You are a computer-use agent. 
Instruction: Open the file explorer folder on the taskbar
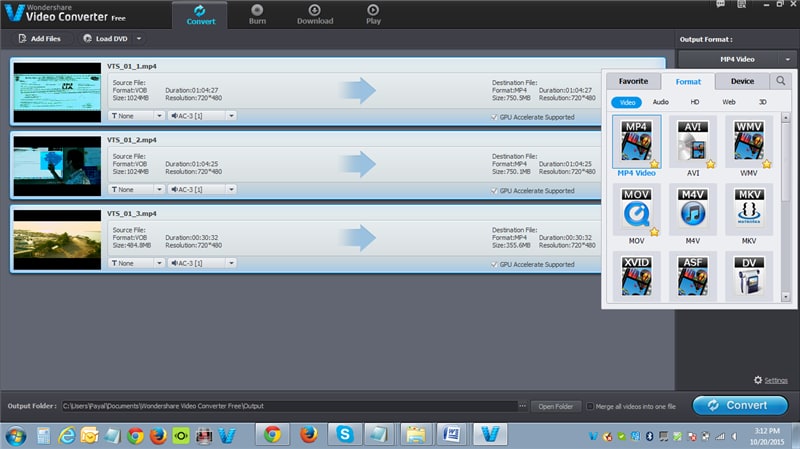click(x=416, y=435)
